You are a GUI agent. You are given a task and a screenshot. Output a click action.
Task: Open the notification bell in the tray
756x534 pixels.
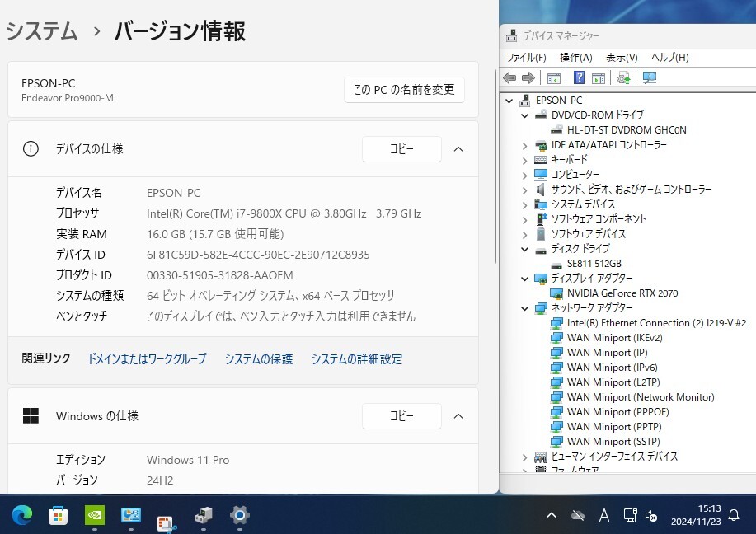coord(734,515)
